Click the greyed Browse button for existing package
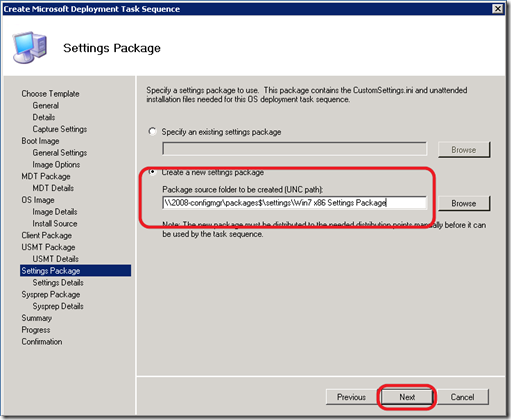Screen dimensions: 511x420 pyautogui.click(x=464, y=150)
